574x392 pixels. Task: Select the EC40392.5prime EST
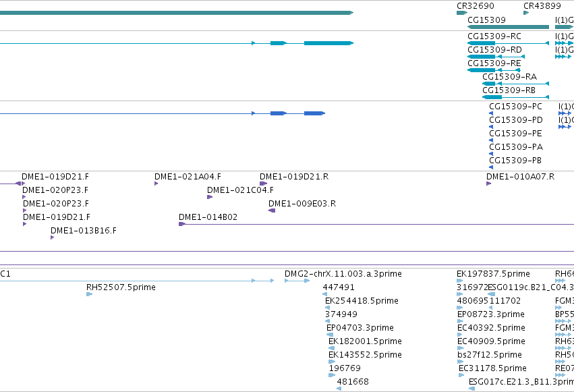[x=491, y=328]
